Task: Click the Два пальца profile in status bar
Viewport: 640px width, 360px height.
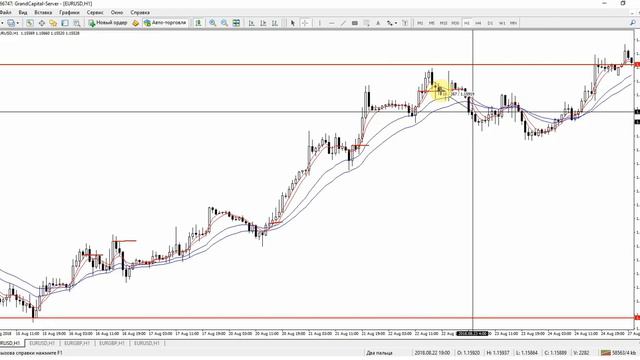Action: click(379, 352)
